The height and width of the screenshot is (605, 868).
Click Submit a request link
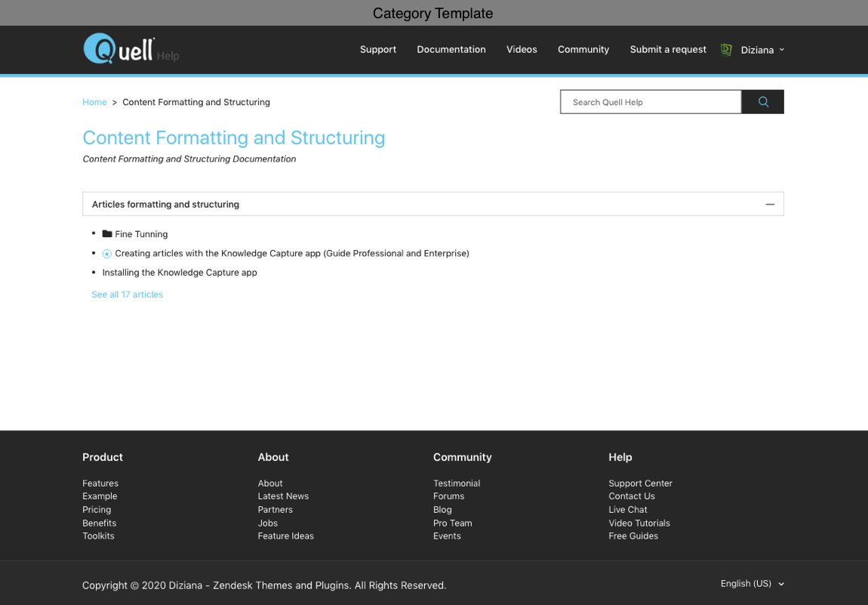[668, 50]
